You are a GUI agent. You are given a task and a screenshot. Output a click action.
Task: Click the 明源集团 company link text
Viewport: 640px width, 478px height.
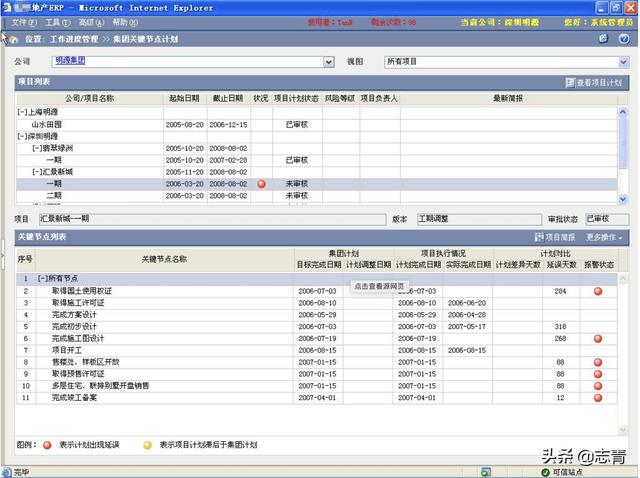[70, 61]
